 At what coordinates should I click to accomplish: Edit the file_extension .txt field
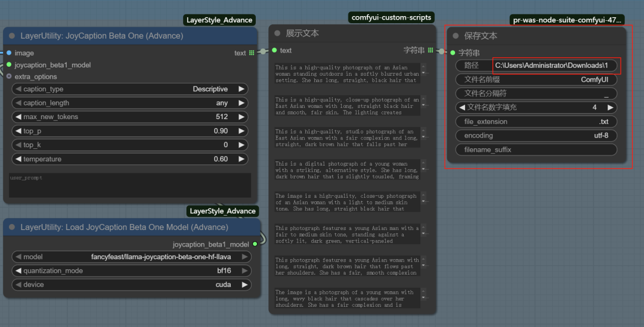pos(537,122)
